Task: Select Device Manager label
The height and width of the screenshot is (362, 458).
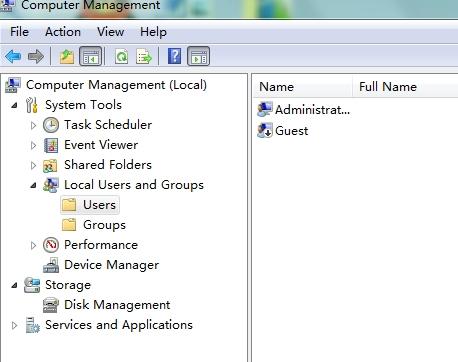Action: [112, 265]
